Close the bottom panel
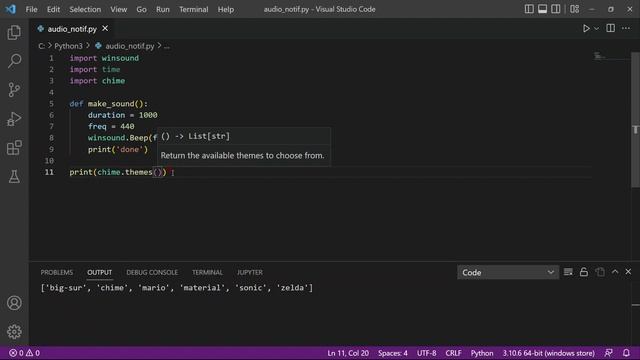 [628, 272]
